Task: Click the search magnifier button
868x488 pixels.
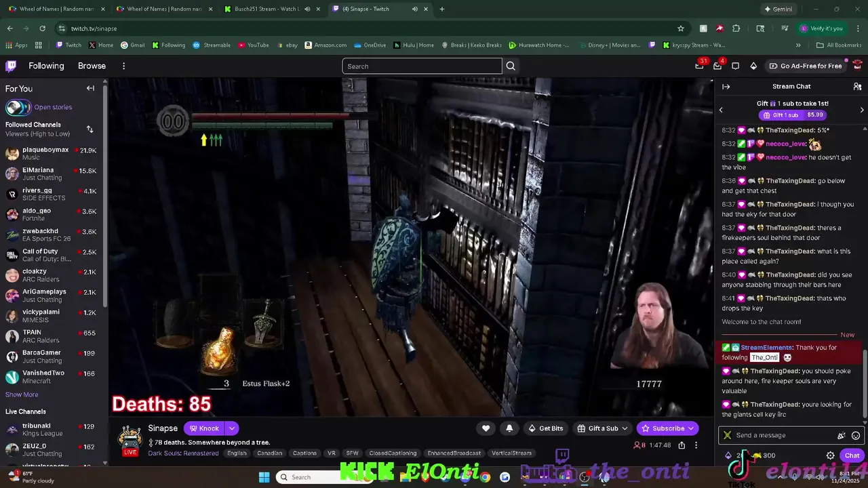Action: point(511,66)
